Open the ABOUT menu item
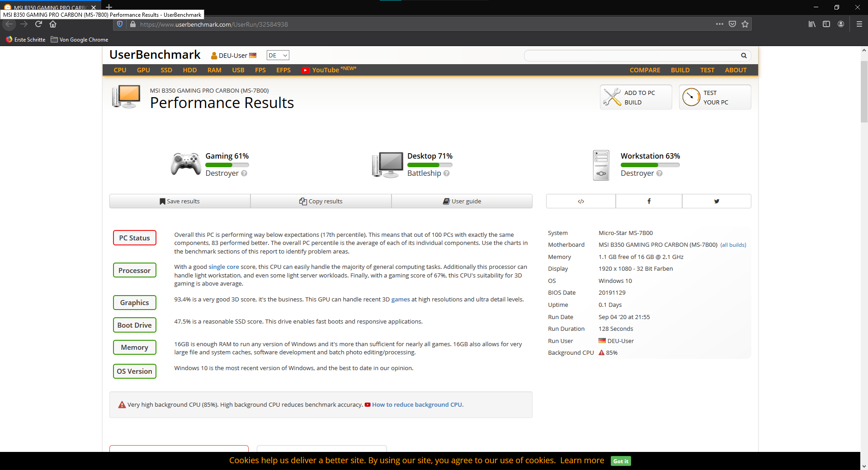 (x=736, y=70)
